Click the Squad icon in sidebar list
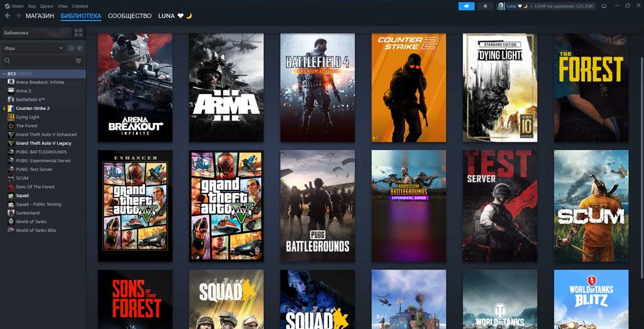Viewport: 644px width, 329px height. coord(11,196)
